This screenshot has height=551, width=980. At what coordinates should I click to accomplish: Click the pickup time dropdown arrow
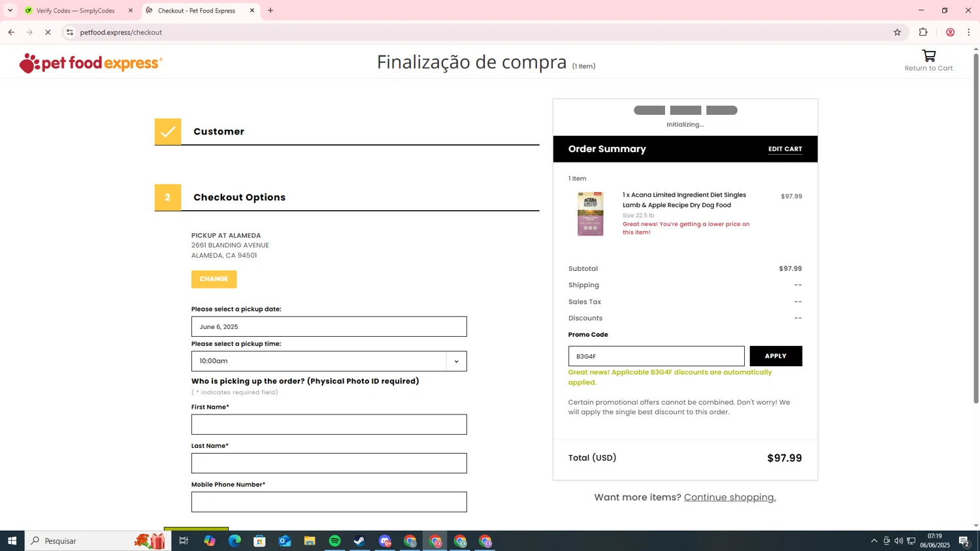click(x=457, y=361)
